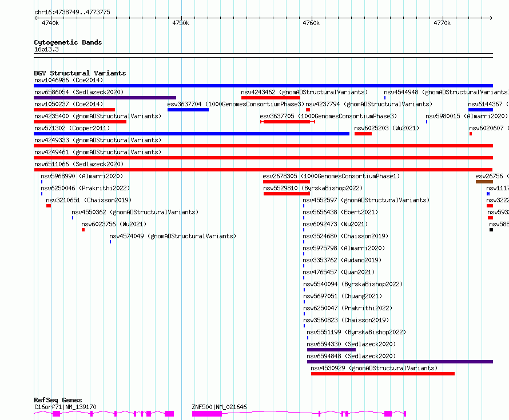This screenshot has height=420, width=509.
Task: Select nsv3210651 (Chaisson2019) red marker
Action: (49, 206)
